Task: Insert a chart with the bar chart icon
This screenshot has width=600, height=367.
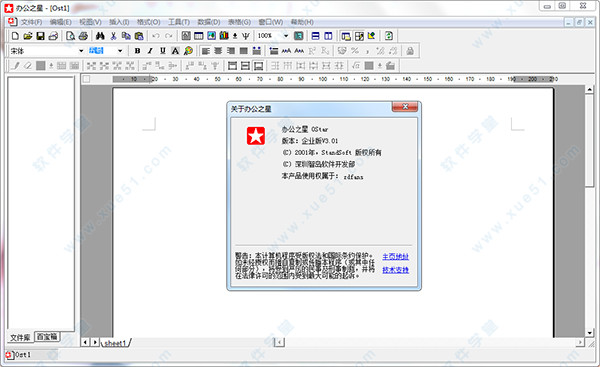Action: pyautogui.click(x=224, y=36)
